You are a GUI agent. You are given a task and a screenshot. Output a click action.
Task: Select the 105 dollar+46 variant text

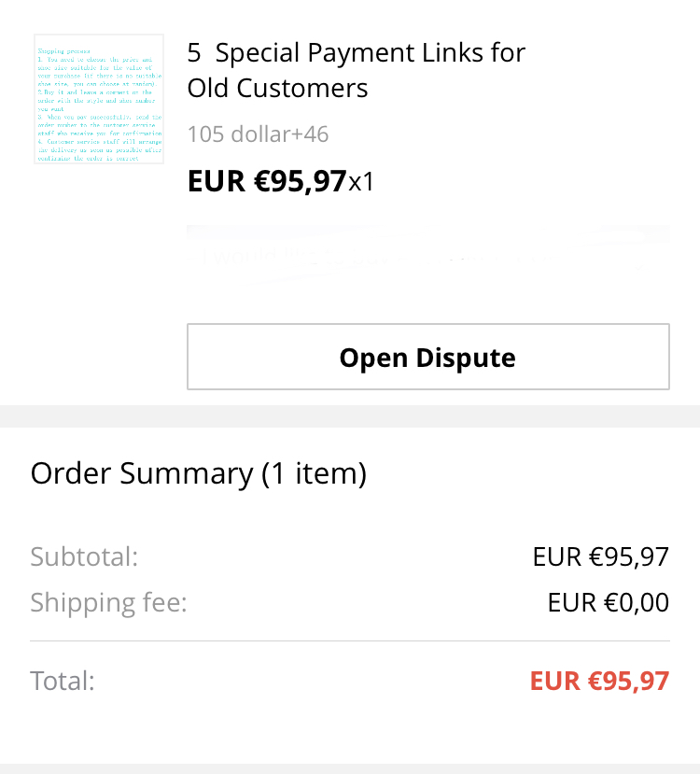(x=258, y=134)
